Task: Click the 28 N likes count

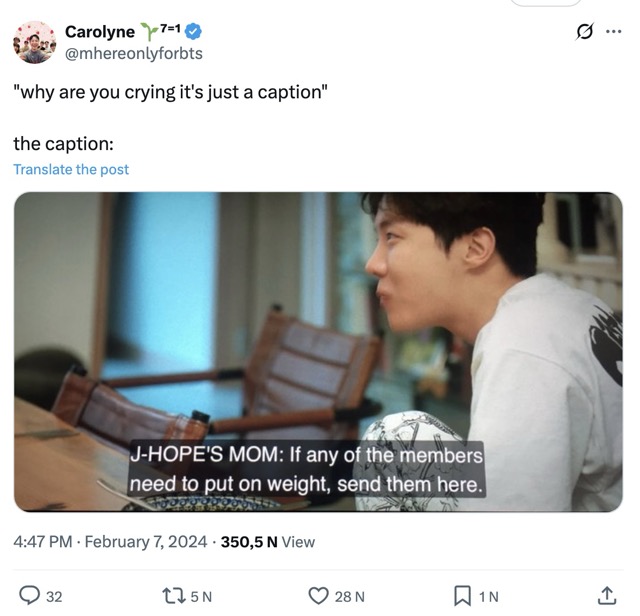Action: tap(349, 597)
